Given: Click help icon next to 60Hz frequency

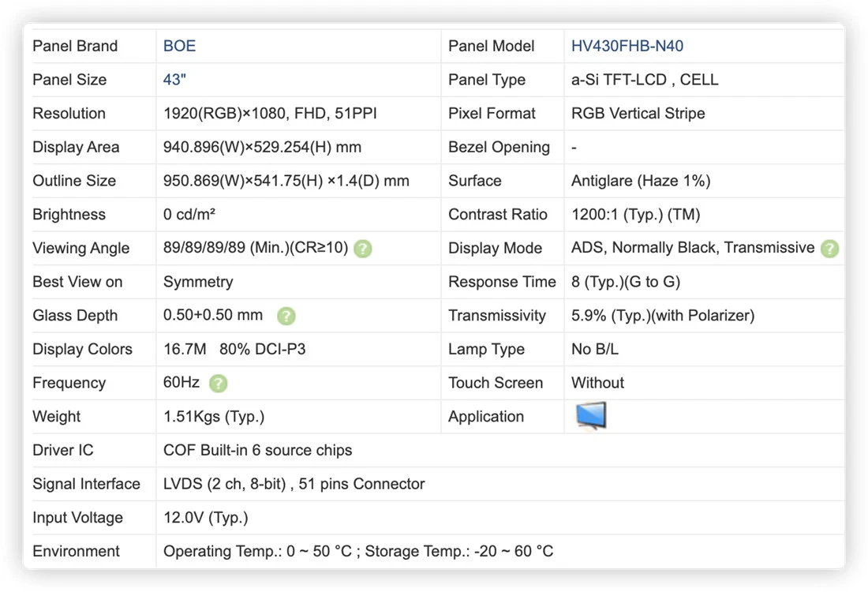Looking at the screenshot, I should [218, 384].
